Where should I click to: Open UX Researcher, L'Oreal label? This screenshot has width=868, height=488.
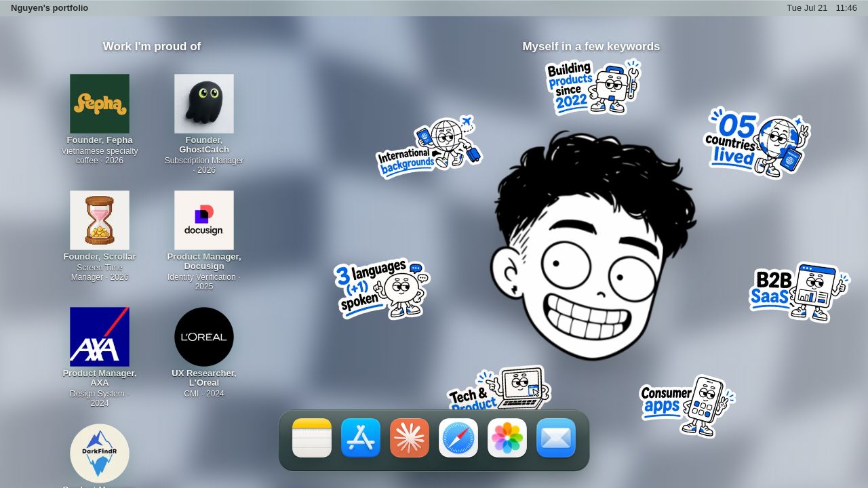(x=204, y=378)
